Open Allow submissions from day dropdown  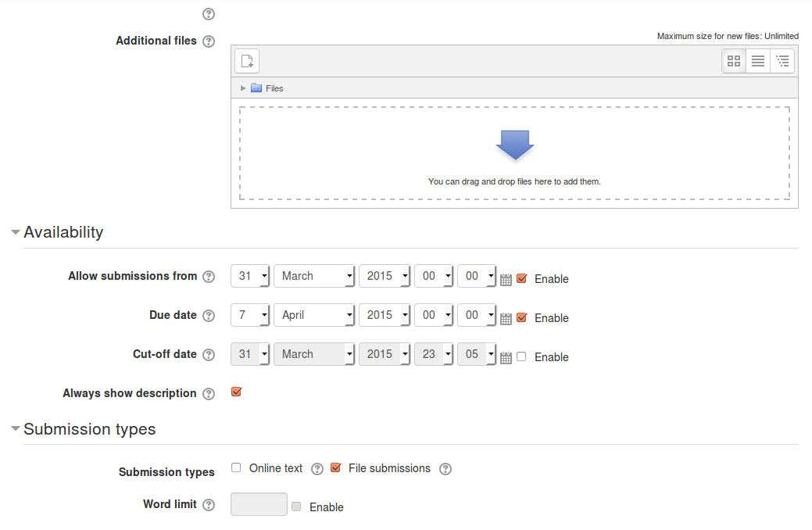250,276
